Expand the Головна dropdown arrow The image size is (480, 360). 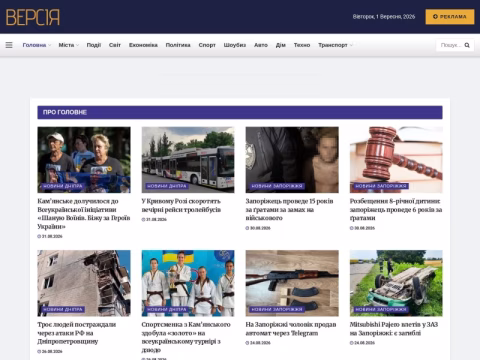click(x=50, y=45)
